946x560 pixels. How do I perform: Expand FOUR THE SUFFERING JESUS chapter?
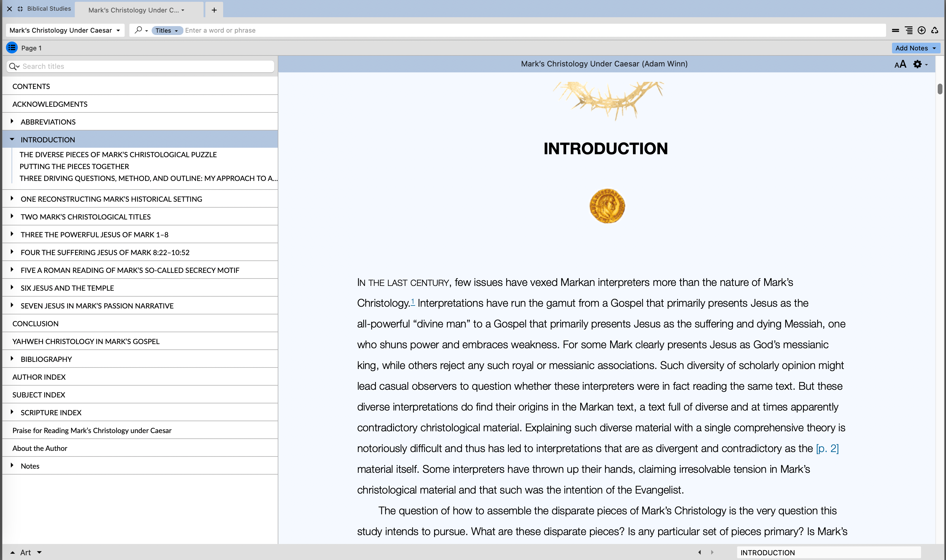point(12,252)
